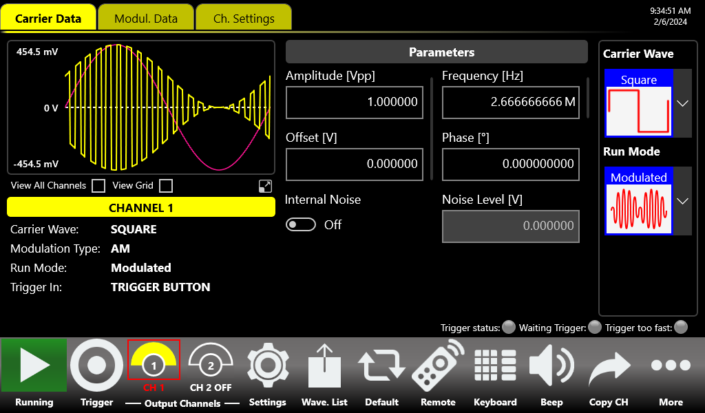Switch to the Ch. Settings tab
The width and height of the screenshot is (705, 413).
[x=244, y=18]
